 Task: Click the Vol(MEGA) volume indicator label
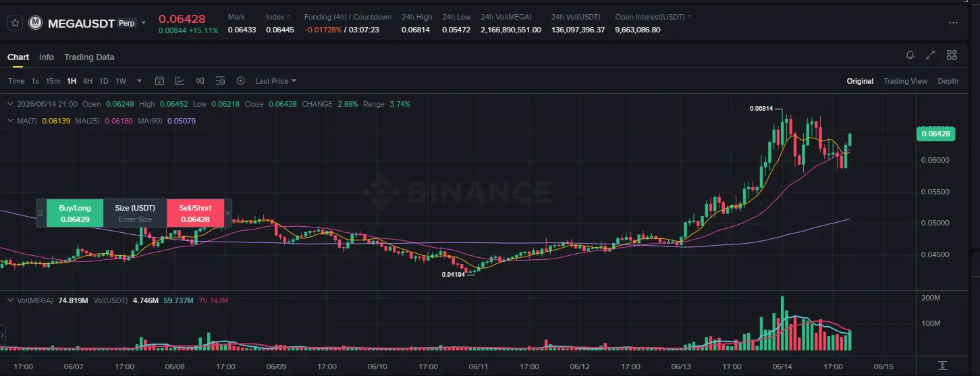[35, 300]
